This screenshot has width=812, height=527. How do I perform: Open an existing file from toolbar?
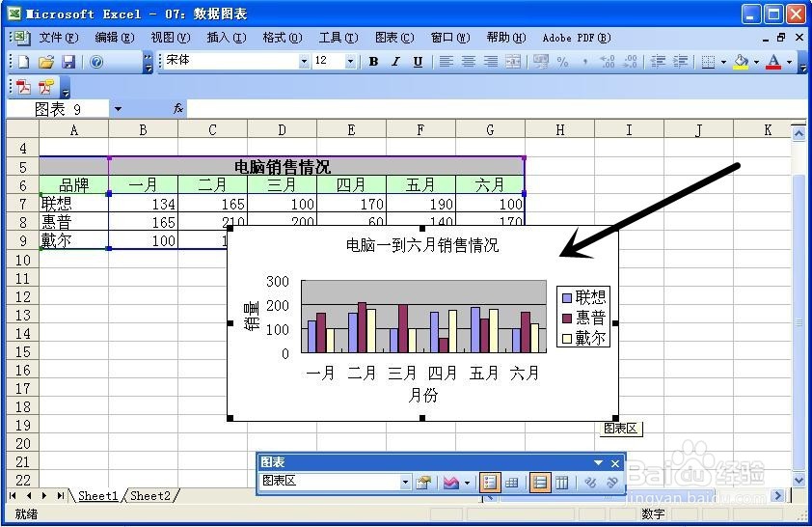45,62
